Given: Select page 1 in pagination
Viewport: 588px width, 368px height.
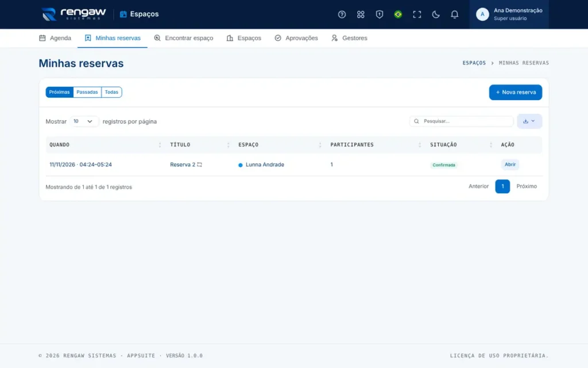Looking at the screenshot, I should tap(502, 186).
